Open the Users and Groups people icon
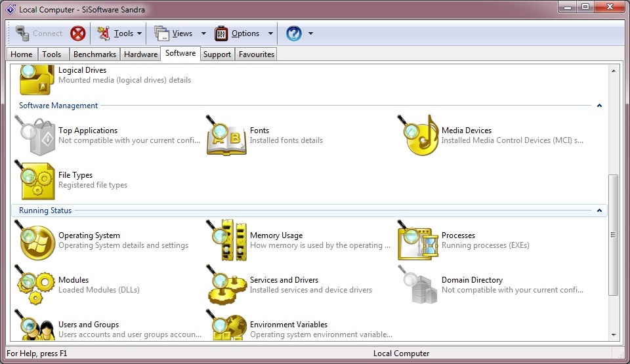Image resolution: width=630 pixels, height=364 pixels. (x=35, y=325)
